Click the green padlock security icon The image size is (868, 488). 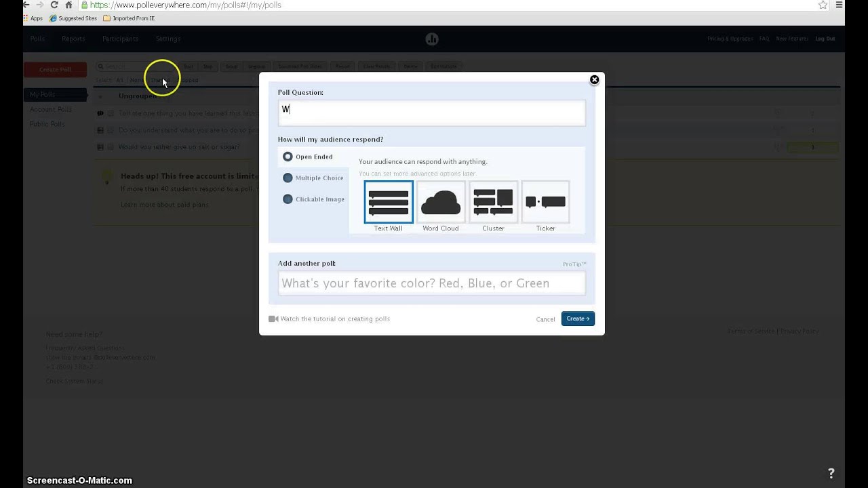(84, 5)
